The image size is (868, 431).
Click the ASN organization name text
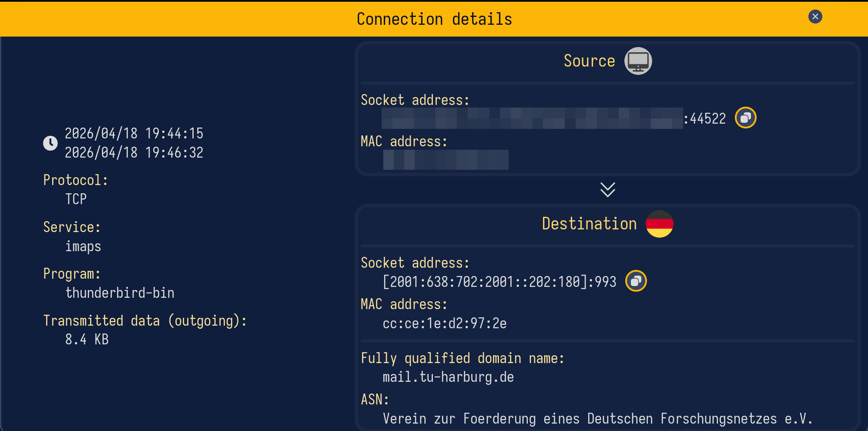tap(597, 419)
